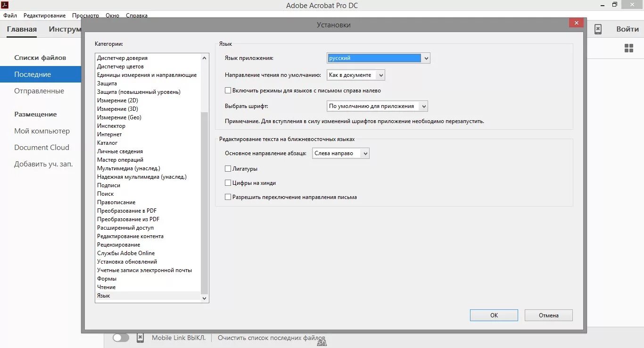Switch to the Инструменты tab
Screen dimensions: 644x348
tap(65, 29)
